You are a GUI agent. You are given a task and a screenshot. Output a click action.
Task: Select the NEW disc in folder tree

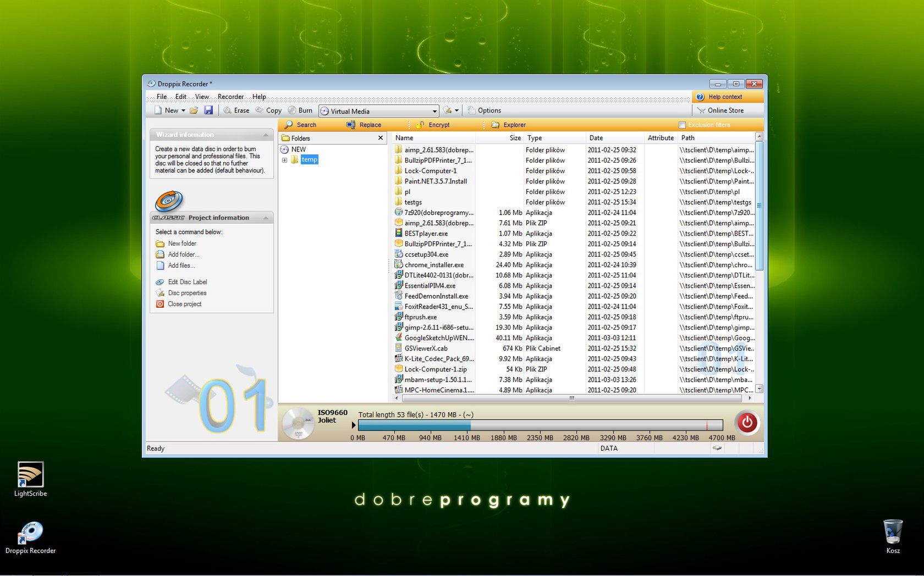point(293,149)
